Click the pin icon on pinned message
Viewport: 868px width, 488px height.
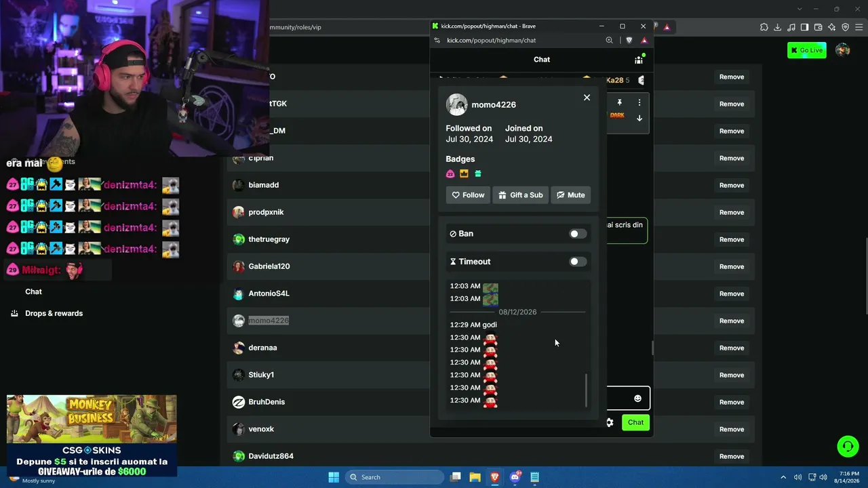pyautogui.click(x=619, y=102)
